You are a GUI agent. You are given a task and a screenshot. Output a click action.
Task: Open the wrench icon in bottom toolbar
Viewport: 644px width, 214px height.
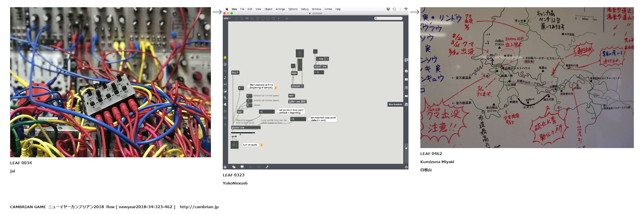(x=267, y=167)
